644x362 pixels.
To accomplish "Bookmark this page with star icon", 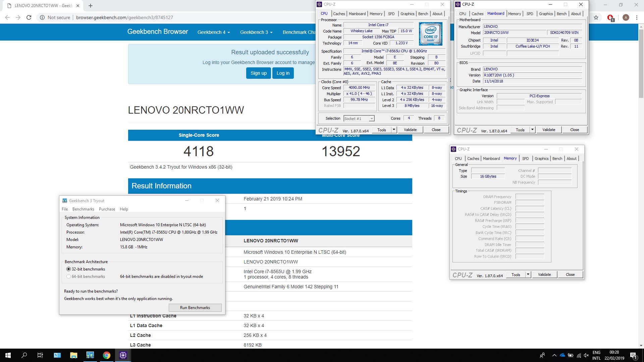I will click(596, 17).
